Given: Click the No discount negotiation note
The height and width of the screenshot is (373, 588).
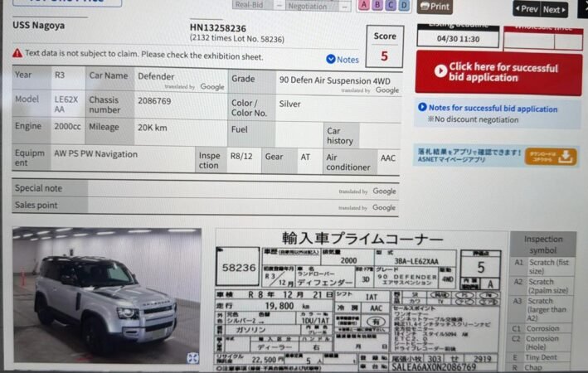Looking at the screenshot, I should point(473,119).
